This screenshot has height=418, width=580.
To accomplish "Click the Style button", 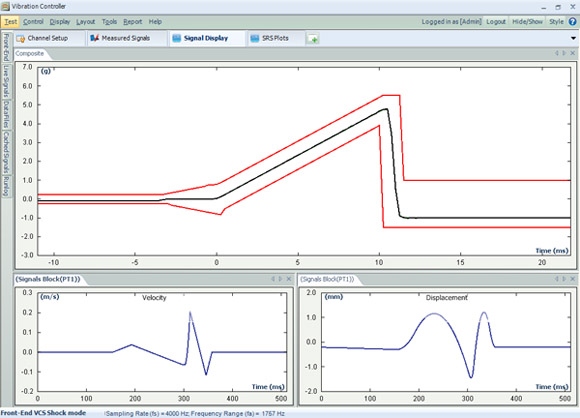I will point(556,22).
